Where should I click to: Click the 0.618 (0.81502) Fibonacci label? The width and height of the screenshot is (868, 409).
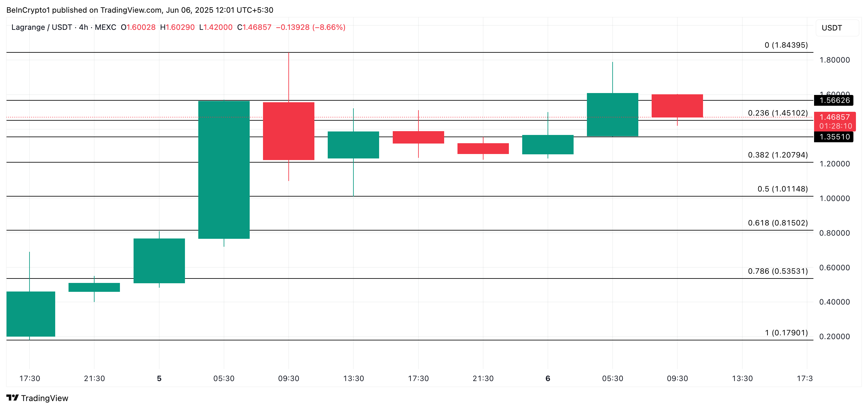pos(777,223)
